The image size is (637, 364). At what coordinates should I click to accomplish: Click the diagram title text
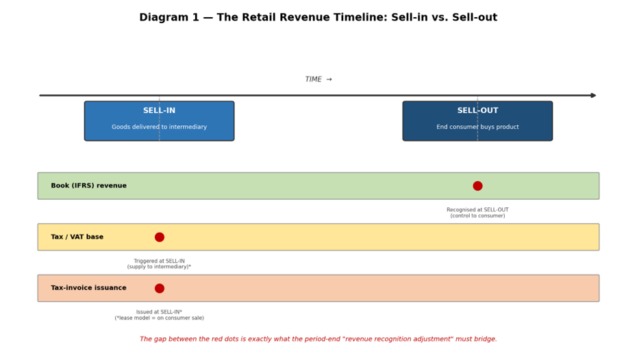[318, 18]
